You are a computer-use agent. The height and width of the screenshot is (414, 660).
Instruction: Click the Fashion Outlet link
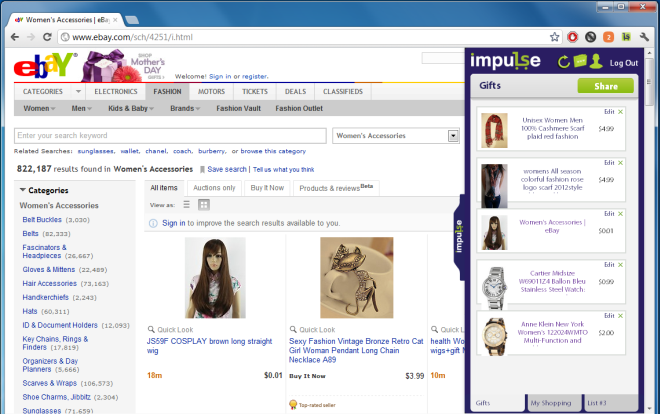click(x=299, y=109)
